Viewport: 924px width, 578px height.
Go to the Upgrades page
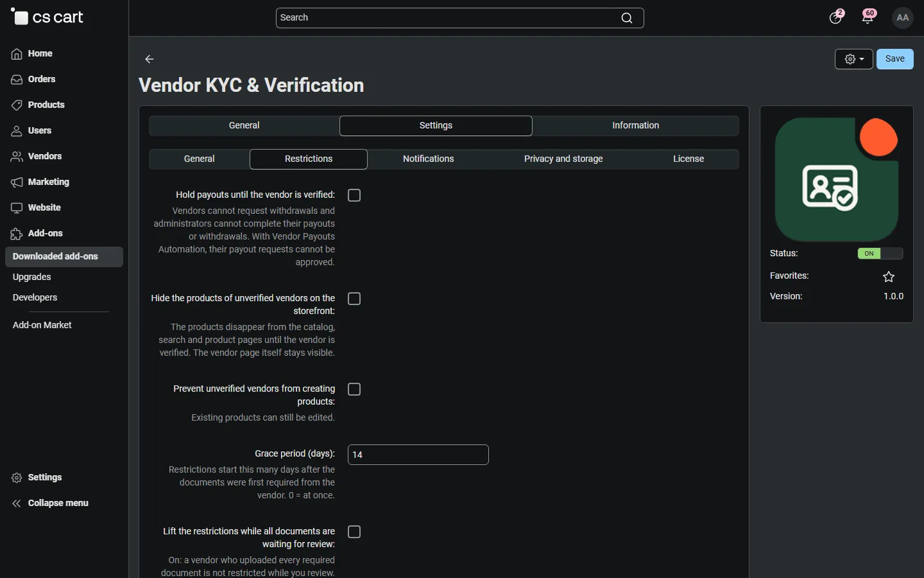coord(32,277)
